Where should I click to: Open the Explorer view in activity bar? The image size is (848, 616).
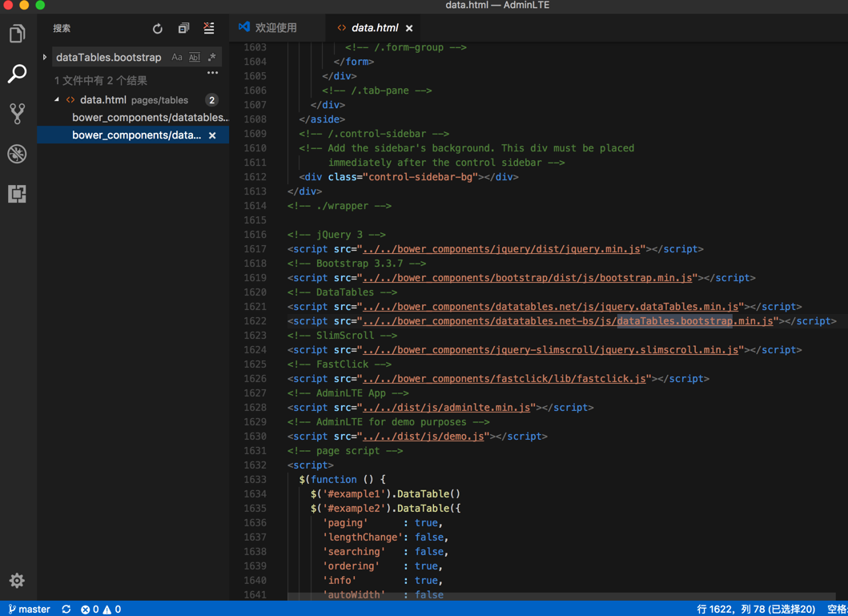point(17,34)
